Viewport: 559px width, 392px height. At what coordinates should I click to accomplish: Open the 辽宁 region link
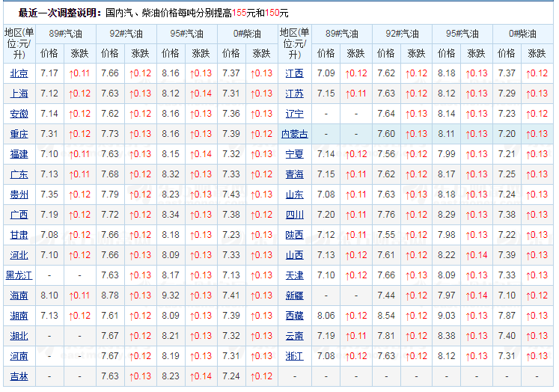point(295,114)
